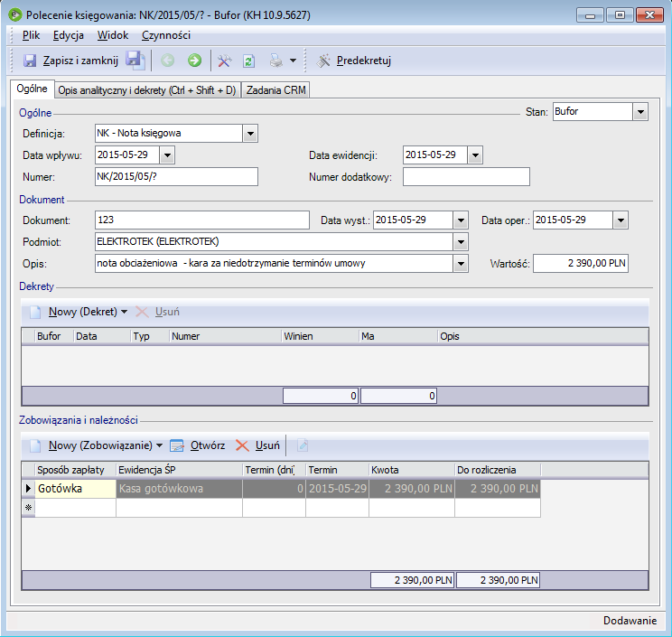Click Nowy (Zobowiązanie) button
The image size is (672, 637).
(100, 445)
